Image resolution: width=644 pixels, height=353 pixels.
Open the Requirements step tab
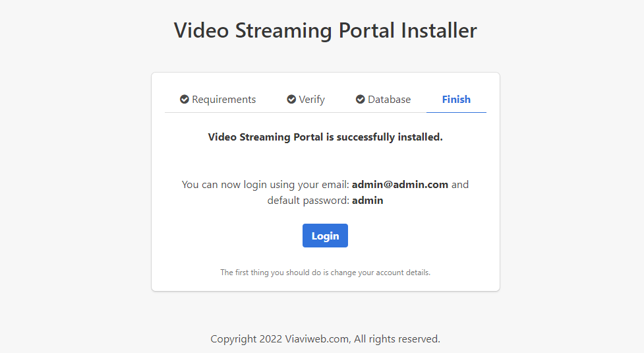click(223, 100)
